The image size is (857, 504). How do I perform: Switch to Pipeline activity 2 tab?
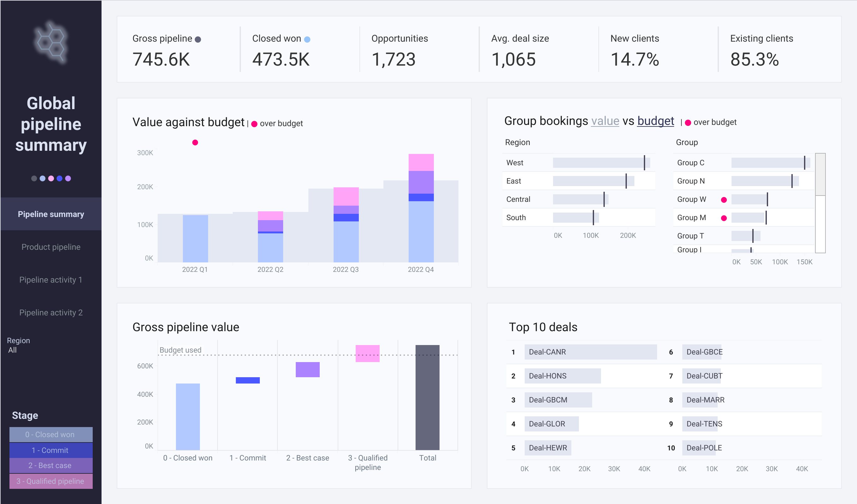51,313
